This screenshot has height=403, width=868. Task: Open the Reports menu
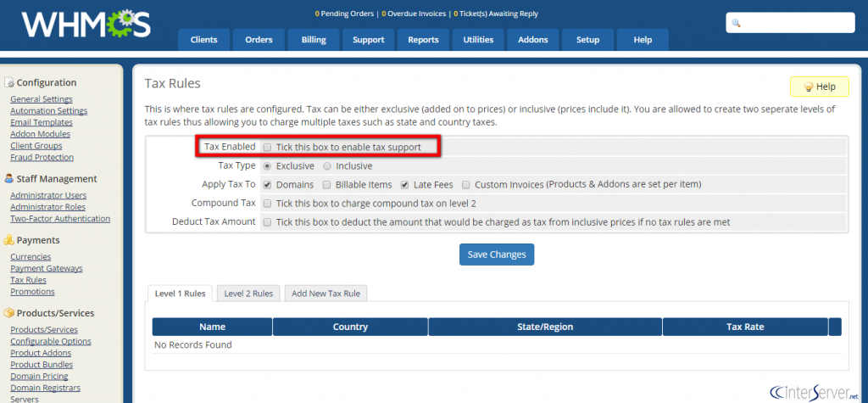pos(424,40)
